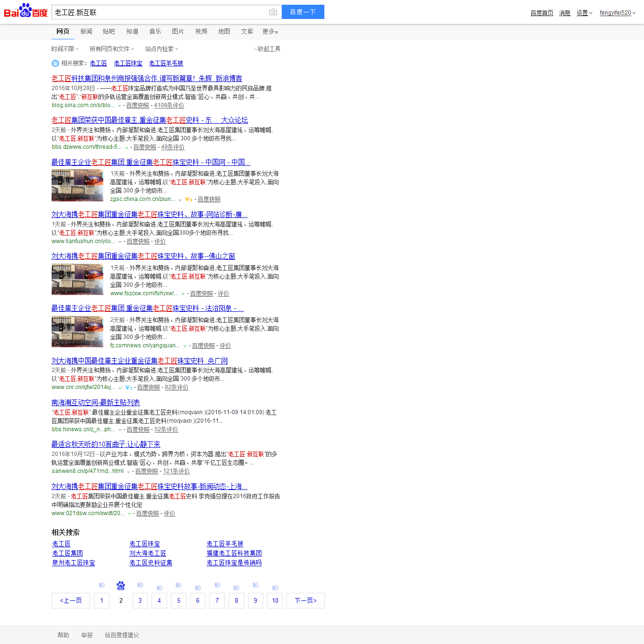The width and height of the screenshot is (644, 644).
Task: Open thumbnail of the zgsc.china.com.cn result
Action: 77,185
